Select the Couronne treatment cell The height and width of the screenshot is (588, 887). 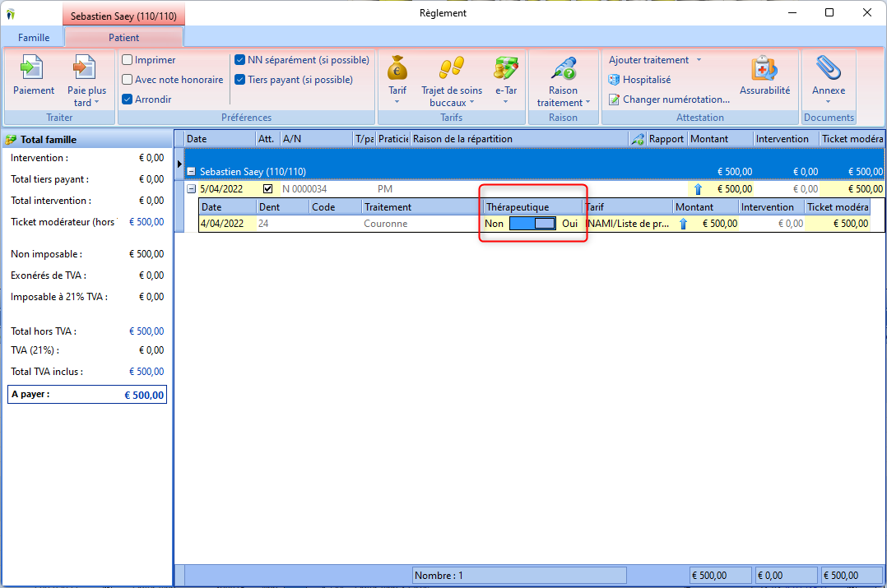pyautogui.click(x=422, y=224)
